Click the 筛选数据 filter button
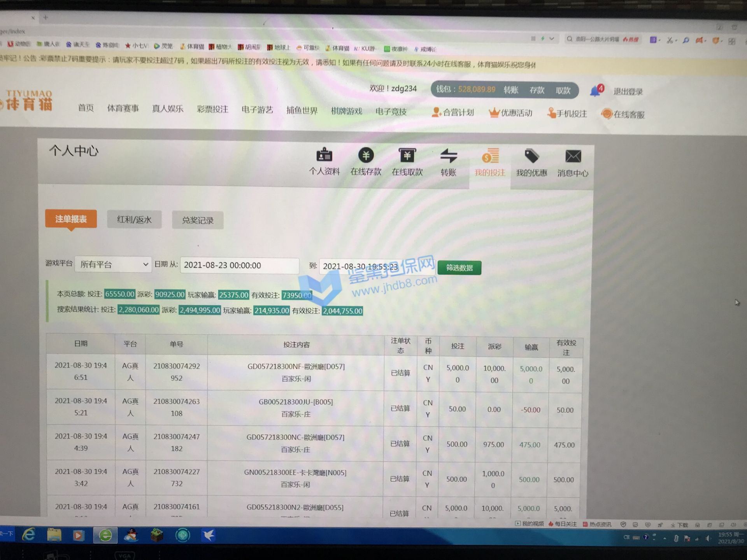 [459, 268]
